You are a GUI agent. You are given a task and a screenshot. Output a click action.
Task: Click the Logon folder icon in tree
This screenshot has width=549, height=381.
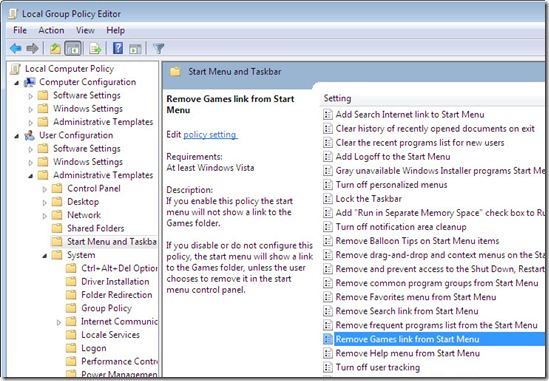[x=71, y=348]
